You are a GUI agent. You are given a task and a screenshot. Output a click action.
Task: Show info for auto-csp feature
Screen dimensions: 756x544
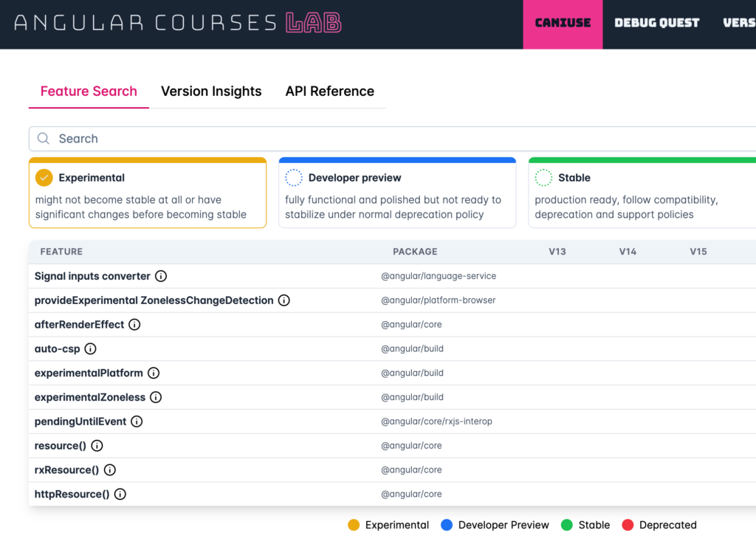[90, 349]
